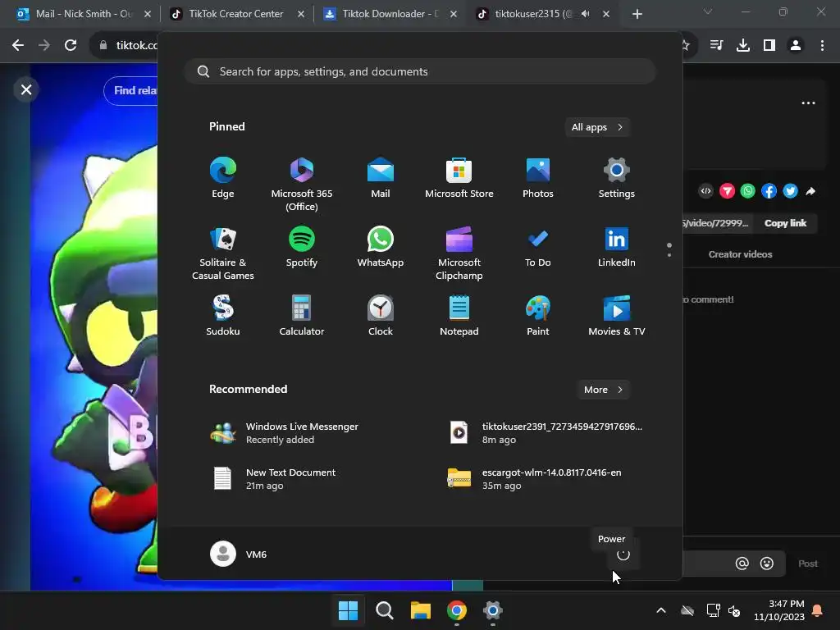Open the VM6 user account menu
This screenshot has width=840, height=630.
(x=239, y=554)
